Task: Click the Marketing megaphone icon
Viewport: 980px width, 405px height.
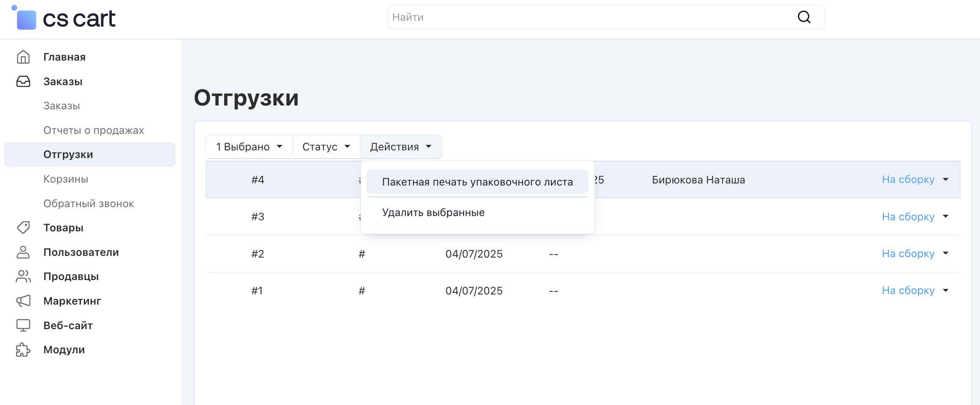Action: (23, 301)
